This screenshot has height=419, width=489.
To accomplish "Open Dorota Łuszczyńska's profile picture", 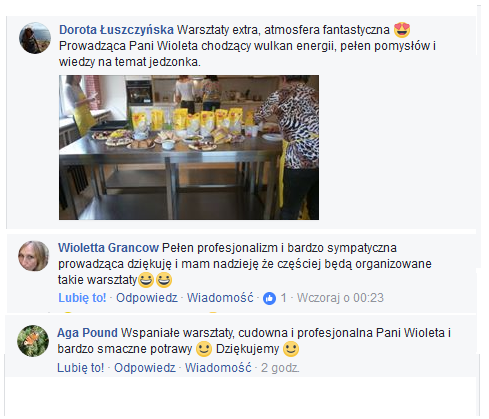I will (x=35, y=38).
